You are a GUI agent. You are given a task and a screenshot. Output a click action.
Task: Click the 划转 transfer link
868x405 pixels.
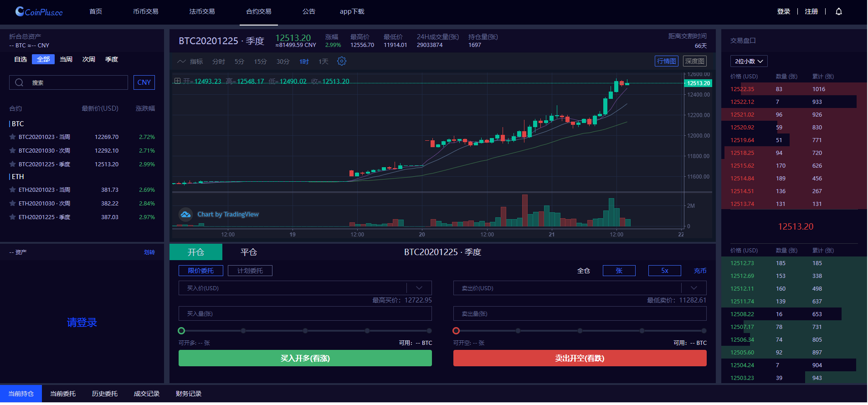click(149, 252)
